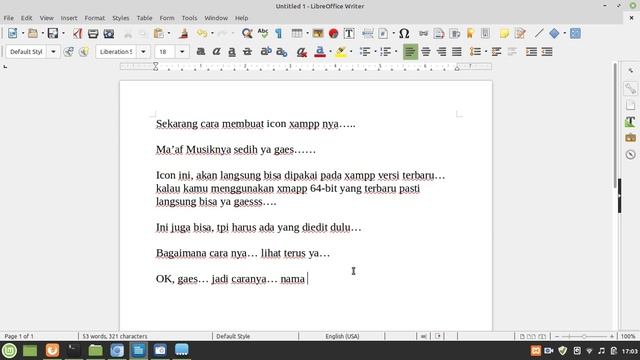Toggle subscript
The width and height of the screenshot is (640, 360).
(282, 52)
